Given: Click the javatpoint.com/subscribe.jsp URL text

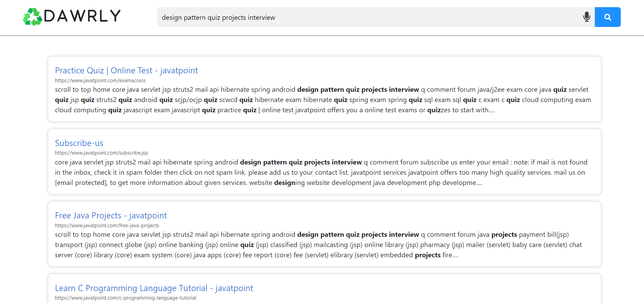Looking at the screenshot, I should (x=101, y=153).
